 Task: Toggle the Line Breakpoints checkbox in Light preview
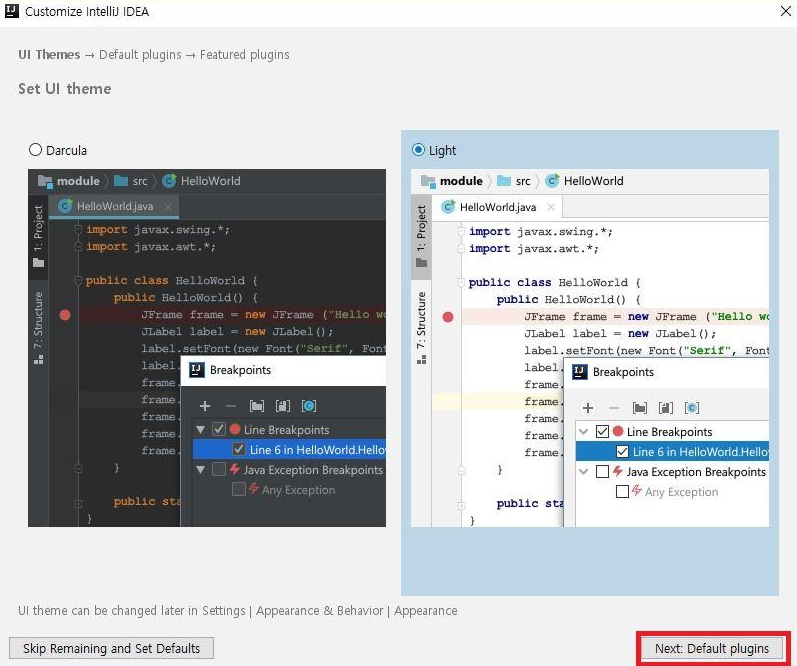click(602, 432)
